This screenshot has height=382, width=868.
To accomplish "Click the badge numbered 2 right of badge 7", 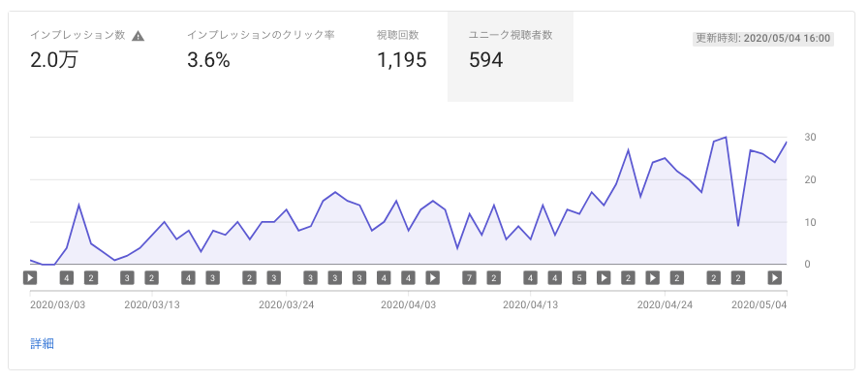I will [x=494, y=277].
